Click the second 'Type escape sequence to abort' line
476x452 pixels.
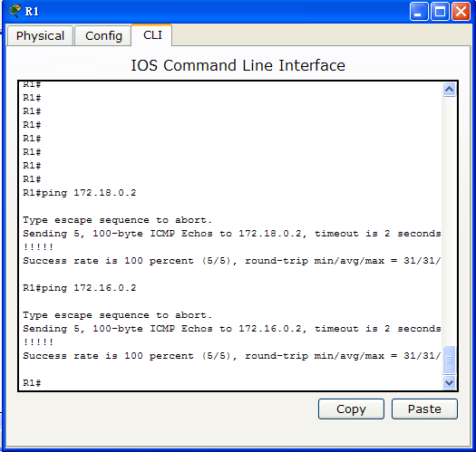tap(118, 315)
